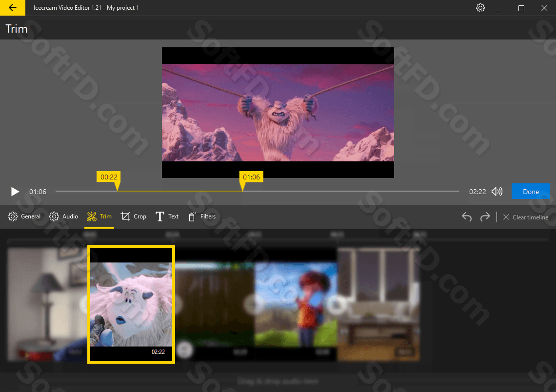This screenshot has width=556, height=392.
Task: Select the living room window clip thumbnail
Action: (x=378, y=304)
